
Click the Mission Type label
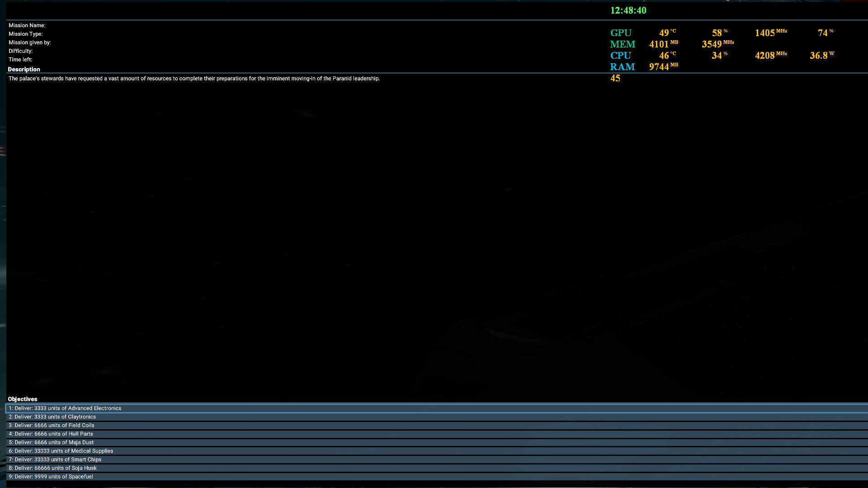click(x=26, y=34)
